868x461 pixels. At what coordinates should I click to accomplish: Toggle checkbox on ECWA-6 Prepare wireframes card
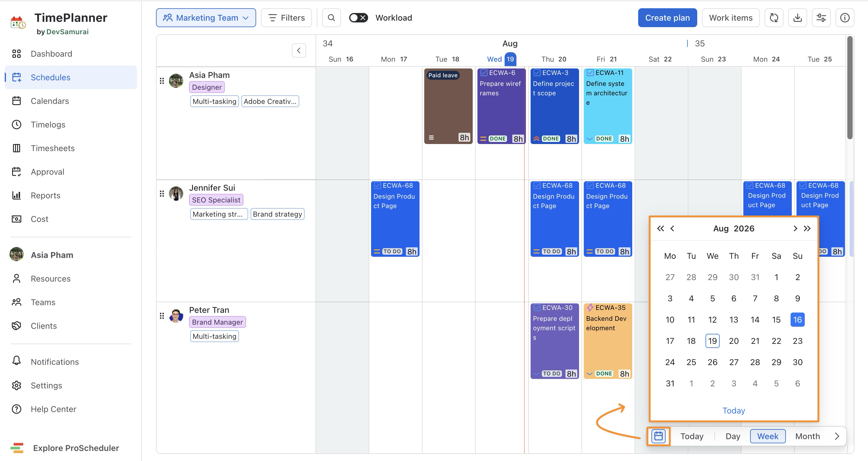tap(484, 73)
